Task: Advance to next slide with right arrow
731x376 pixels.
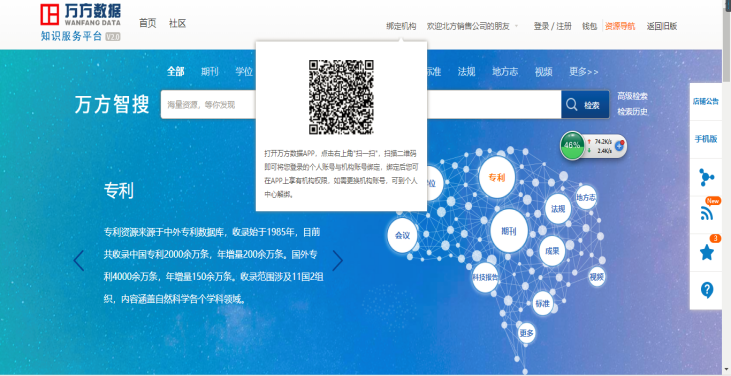Action: coord(338,261)
